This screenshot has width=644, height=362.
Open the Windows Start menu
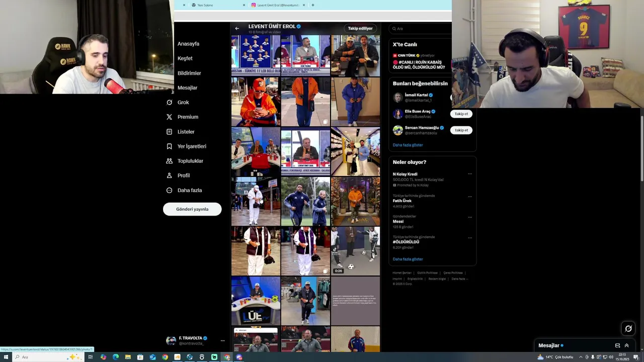click(x=6, y=357)
